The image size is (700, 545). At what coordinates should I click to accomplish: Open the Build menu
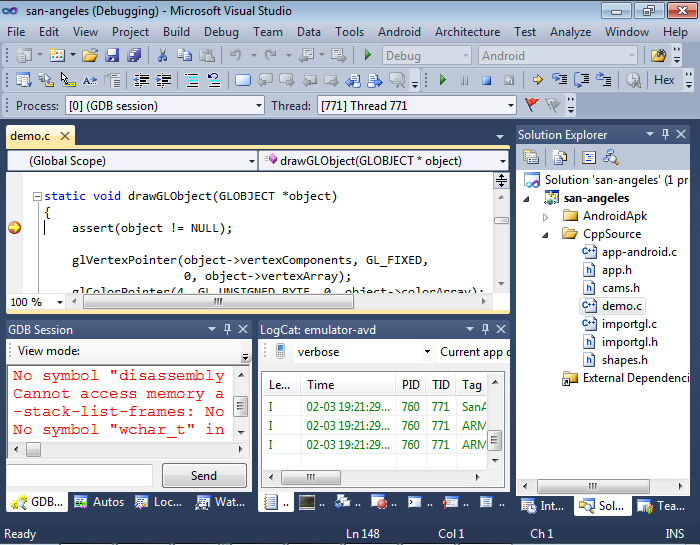click(x=176, y=32)
